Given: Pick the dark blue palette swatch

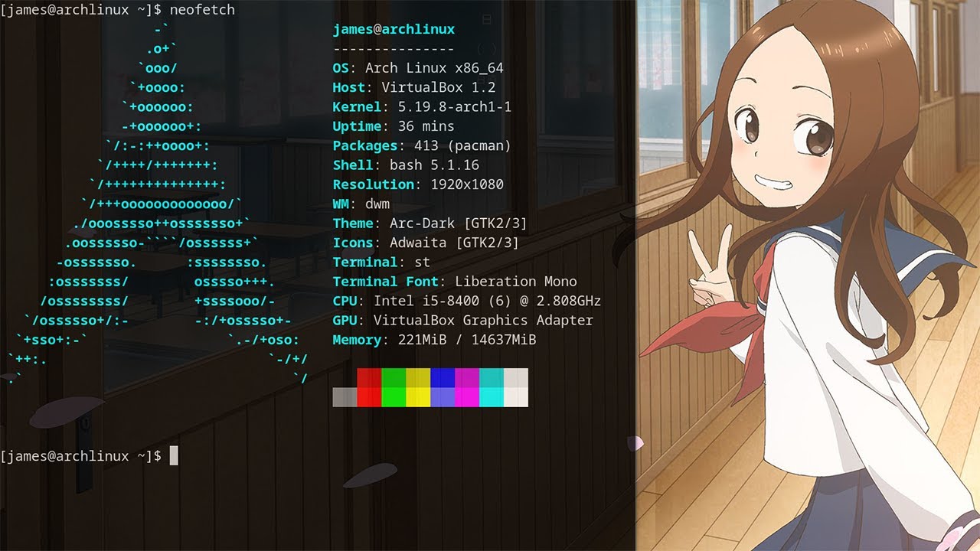Looking at the screenshot, I should tap(443, 378).
